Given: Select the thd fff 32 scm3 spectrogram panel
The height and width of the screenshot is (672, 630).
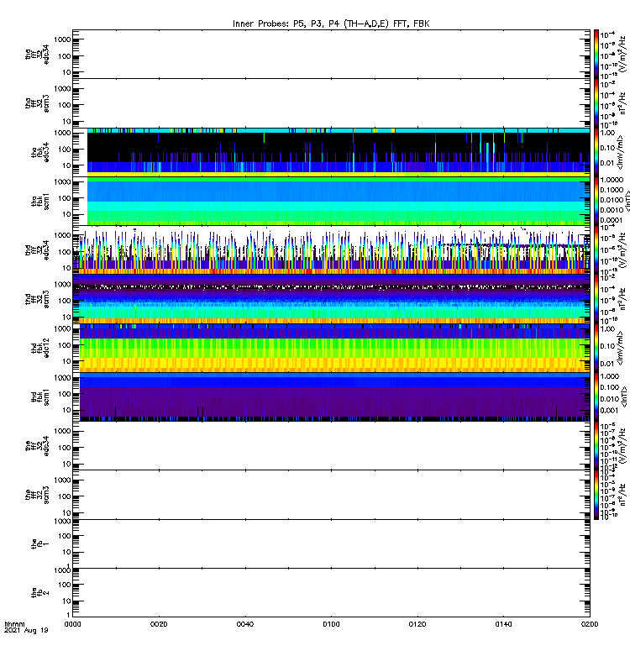Looking at the screenshot, I should pos(331,299).
